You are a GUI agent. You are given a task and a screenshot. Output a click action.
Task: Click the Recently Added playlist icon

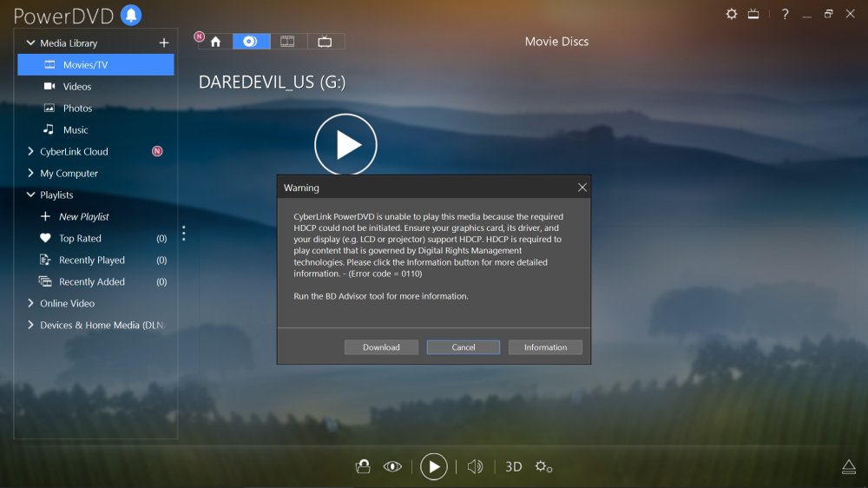point(45,281)
